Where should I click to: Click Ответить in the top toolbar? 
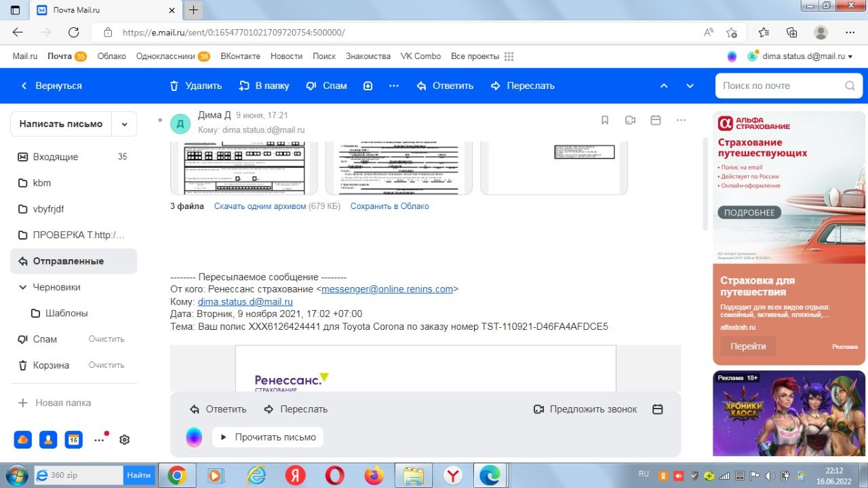pos(445,86)
